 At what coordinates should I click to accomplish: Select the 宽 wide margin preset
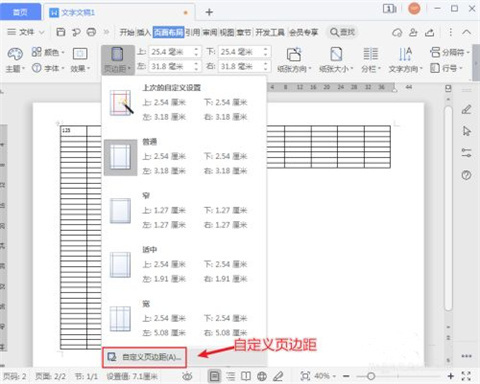click(184, 318)
